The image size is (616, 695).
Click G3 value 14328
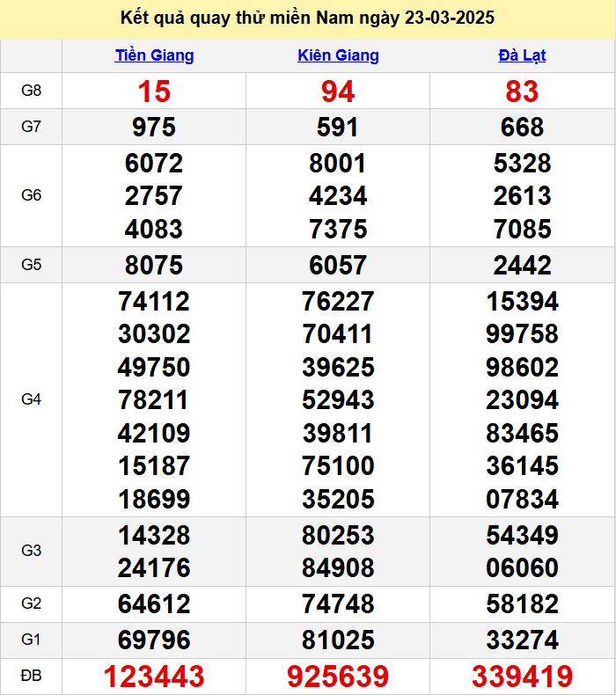pyautogui.click(x=154, y=535)
